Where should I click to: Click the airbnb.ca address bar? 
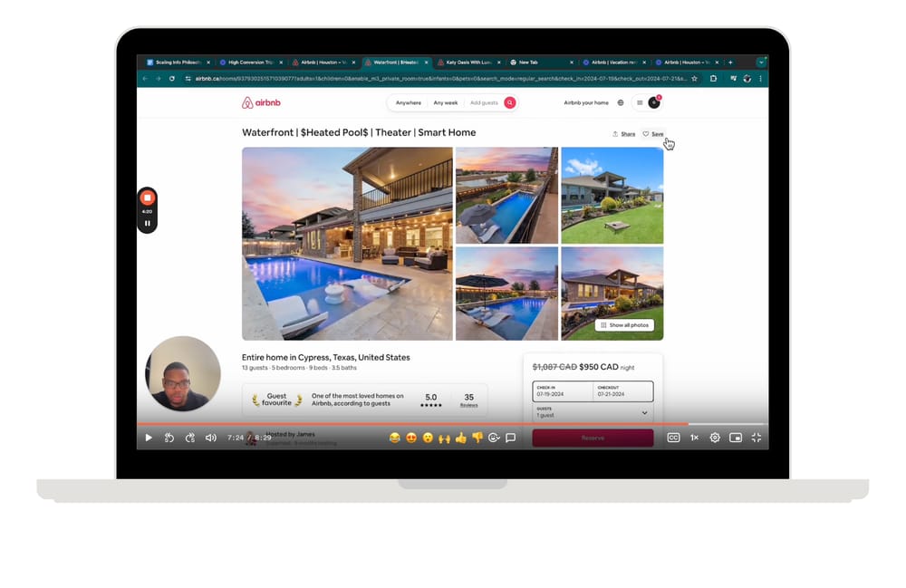[x=443, y=79]
